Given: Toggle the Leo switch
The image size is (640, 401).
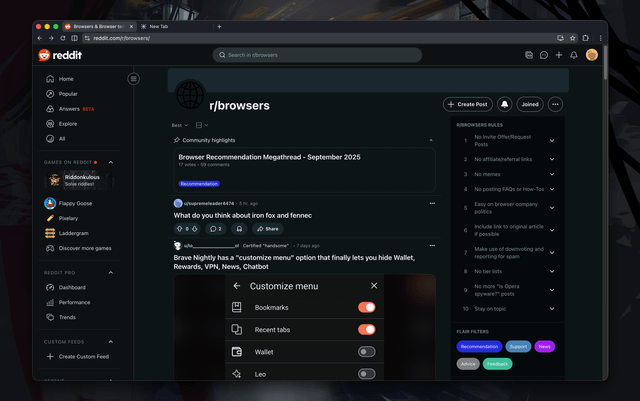Looking at the screenshot, I should click(x=367, y=374).
